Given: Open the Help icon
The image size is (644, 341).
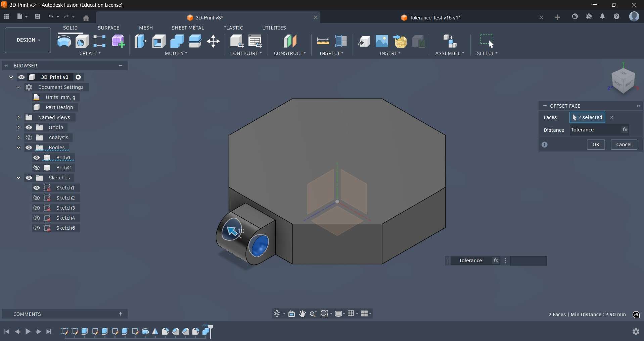Looking at the screenshot, I should point(617,17).
